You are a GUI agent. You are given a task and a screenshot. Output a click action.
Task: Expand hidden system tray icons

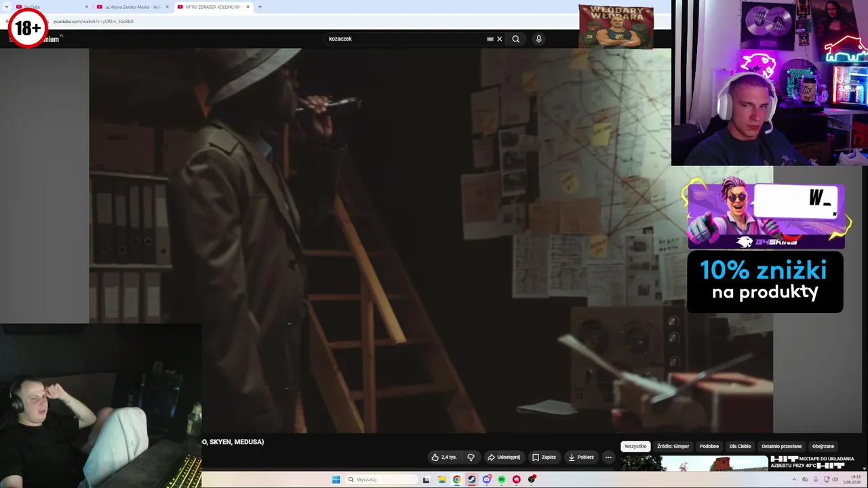coord(794,480)
